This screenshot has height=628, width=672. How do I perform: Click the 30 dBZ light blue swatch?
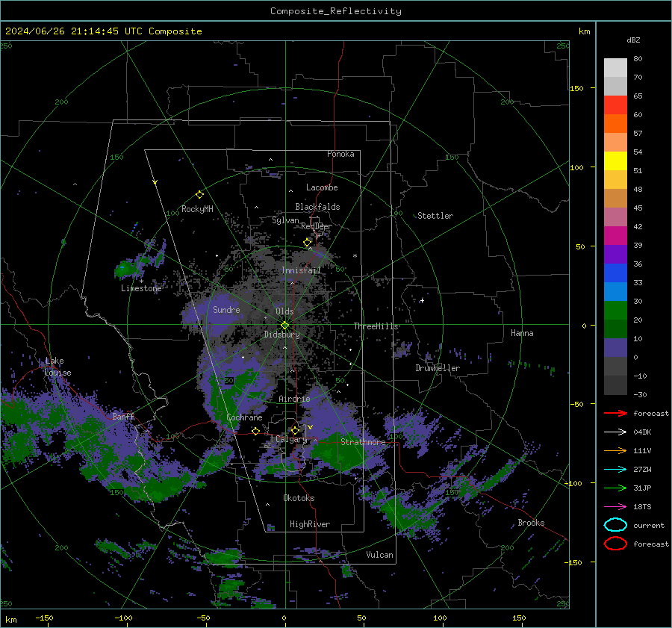pyautogui.click(x=615, y=291)
